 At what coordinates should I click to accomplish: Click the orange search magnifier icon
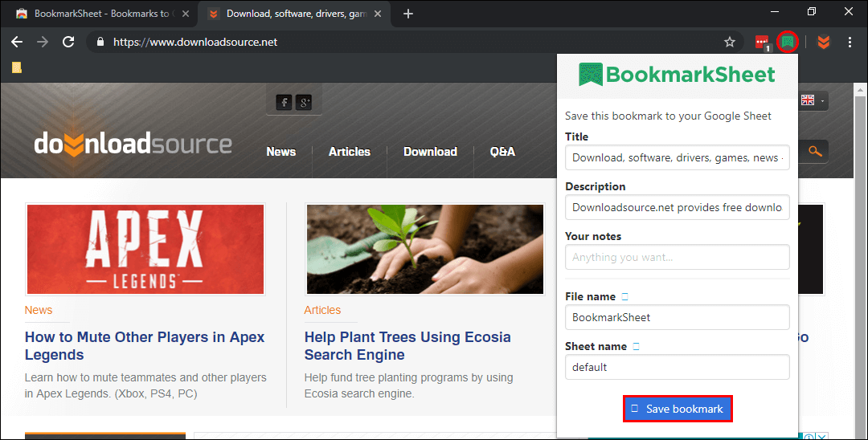(815, 151)
